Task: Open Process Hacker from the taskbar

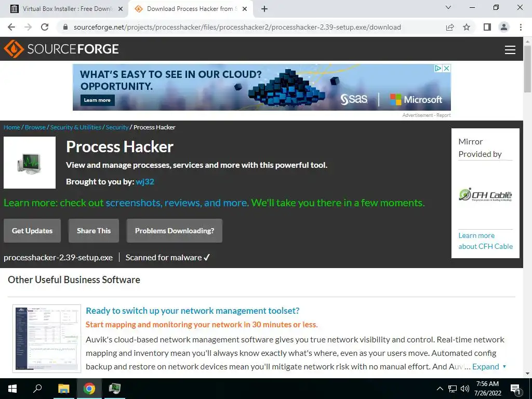Action: click(x=115, y=389)
